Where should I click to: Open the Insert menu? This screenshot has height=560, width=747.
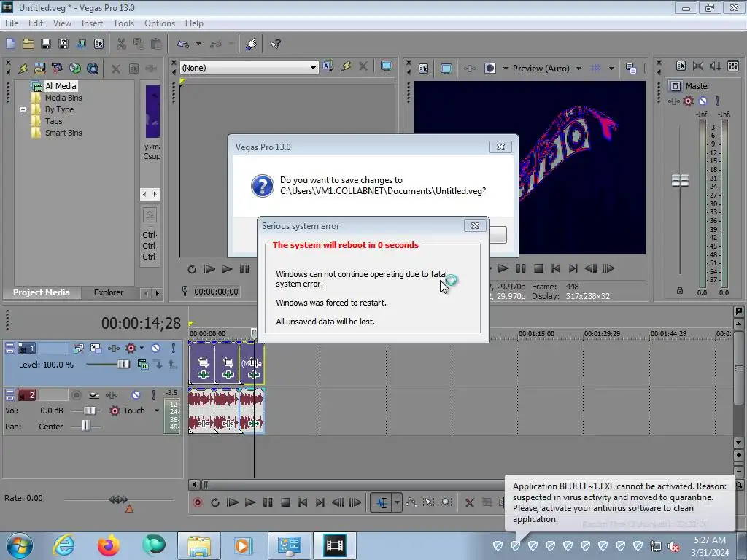tap(91, 23)
